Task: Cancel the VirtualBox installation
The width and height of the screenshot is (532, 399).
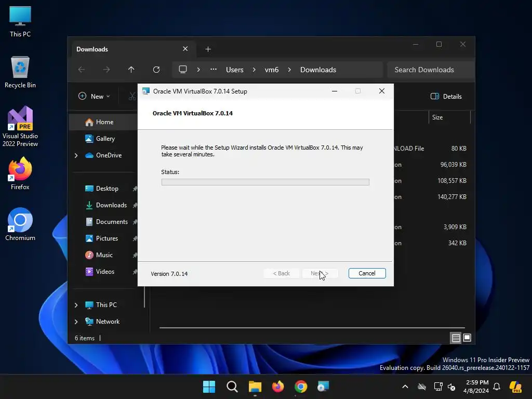Action: pos(367,273)
